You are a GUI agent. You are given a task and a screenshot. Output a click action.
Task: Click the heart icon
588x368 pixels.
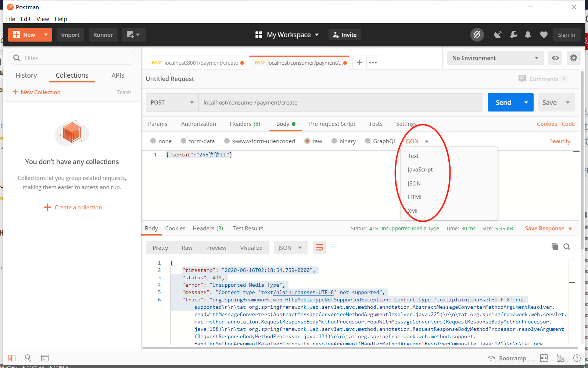click(x=544, y=35)
